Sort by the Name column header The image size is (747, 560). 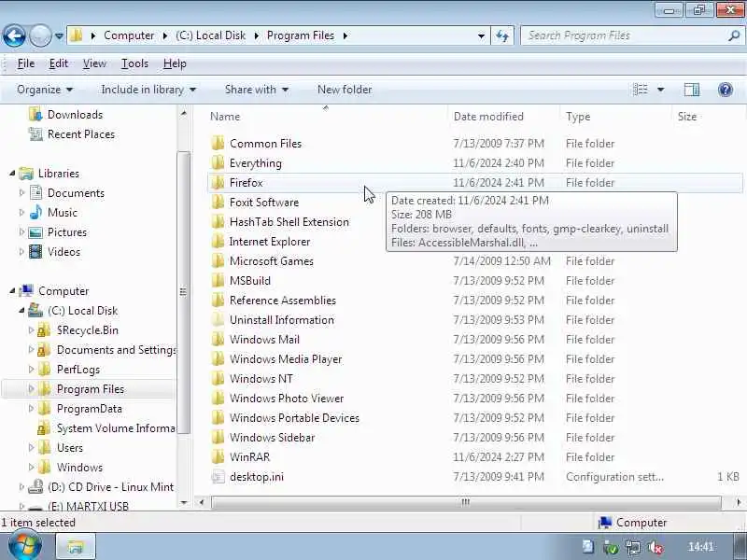(x=225, y=117)
